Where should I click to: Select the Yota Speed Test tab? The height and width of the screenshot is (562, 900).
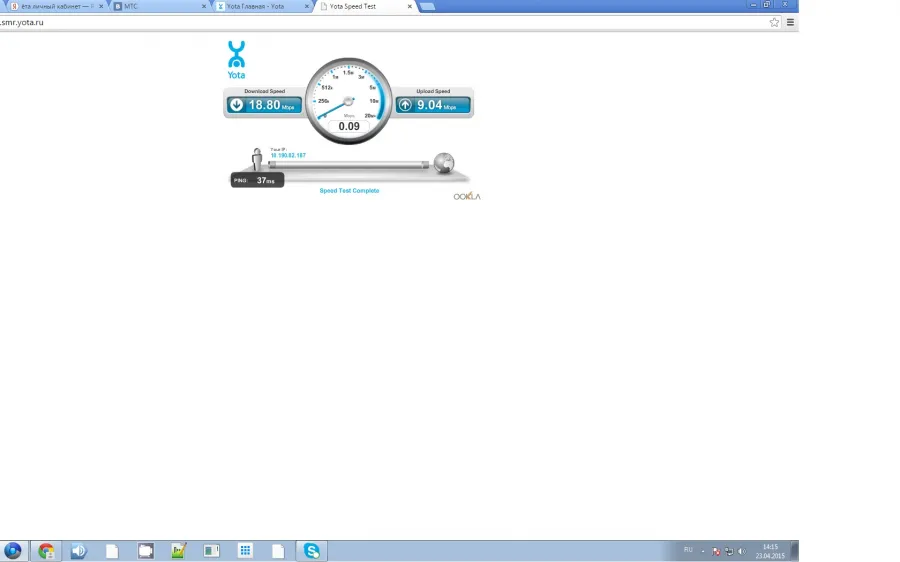click(364, 6)
